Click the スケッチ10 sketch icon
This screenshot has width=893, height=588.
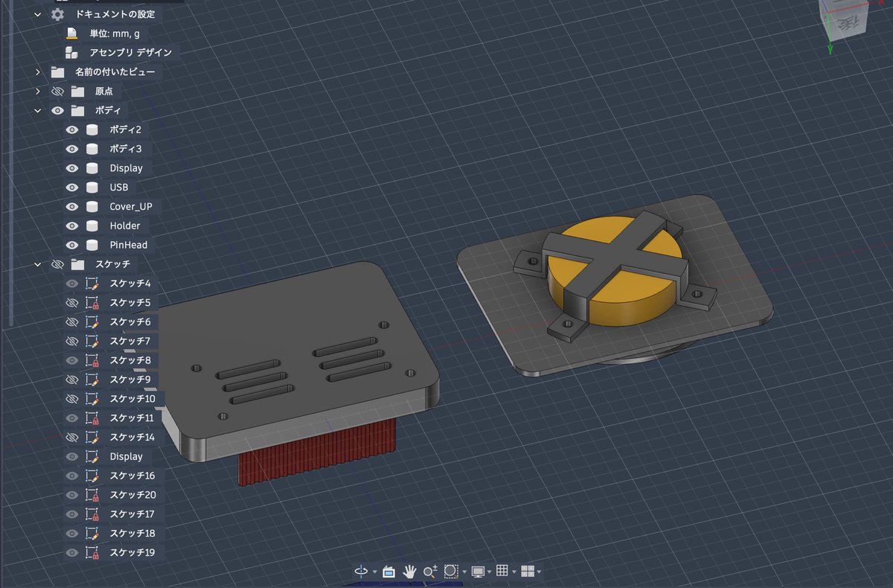click(92, 399)
